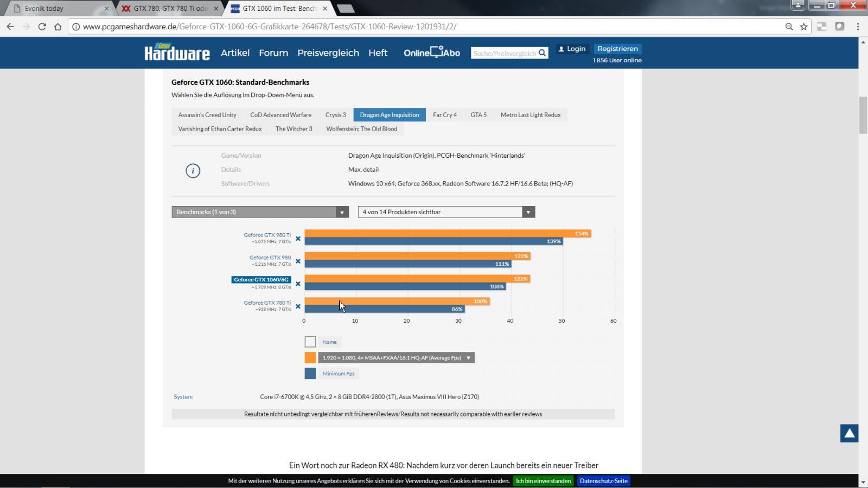Click the vertical page scrollbar thumb
Image resolution: width=868 pixels, height=488 pixels.
click(x=863, y=115)
